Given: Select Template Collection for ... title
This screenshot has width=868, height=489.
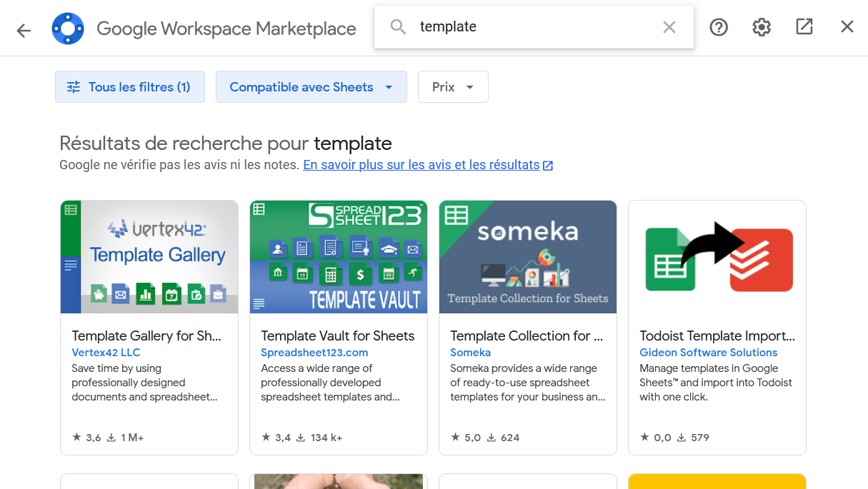Looking at the screenshot, I should coord(527,336).
